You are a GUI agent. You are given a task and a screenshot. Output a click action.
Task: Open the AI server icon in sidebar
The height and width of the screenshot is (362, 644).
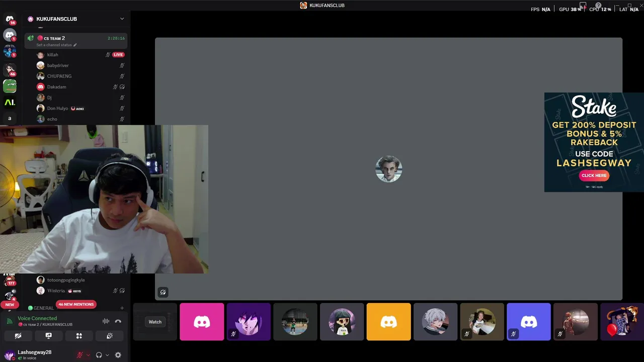tap(10, 103)
